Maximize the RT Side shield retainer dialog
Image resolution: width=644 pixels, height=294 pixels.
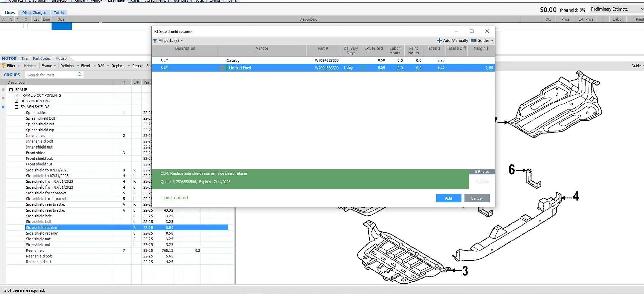coord(471,31)
